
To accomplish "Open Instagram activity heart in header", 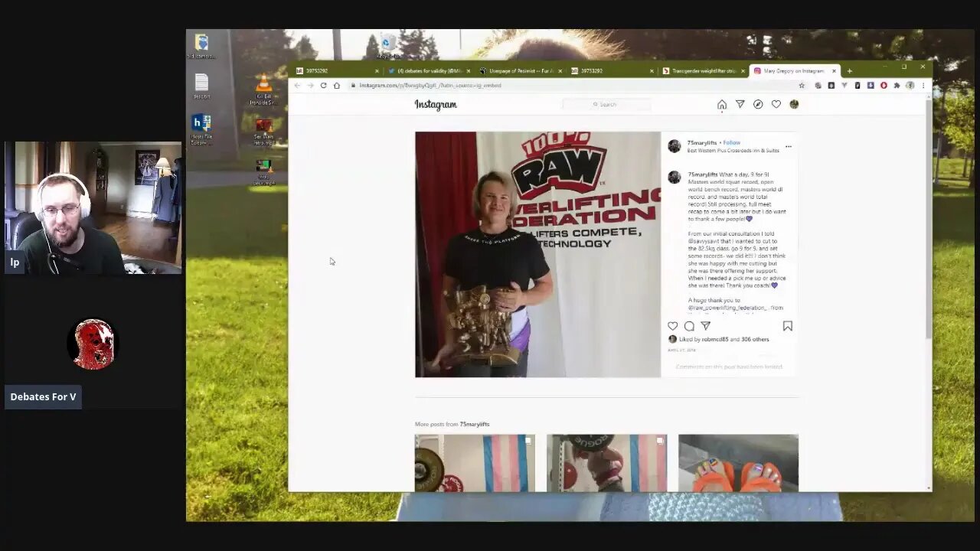I will point(776,104).
